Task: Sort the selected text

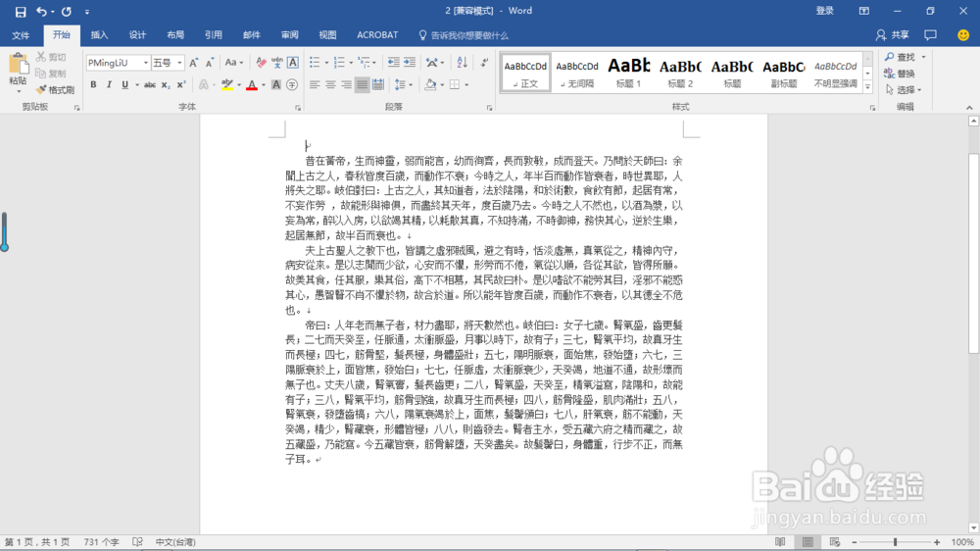Action: 462,63
